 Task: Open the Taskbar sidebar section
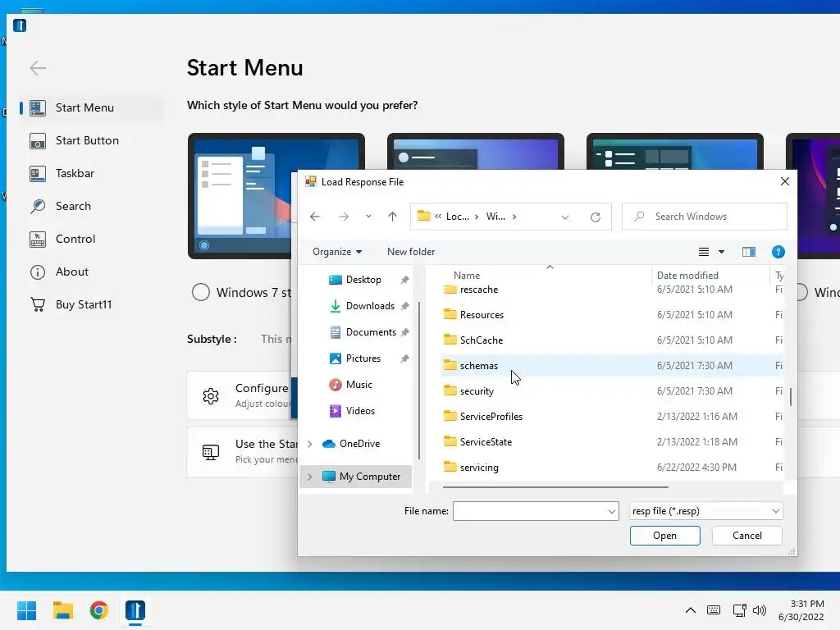[91, 173]
